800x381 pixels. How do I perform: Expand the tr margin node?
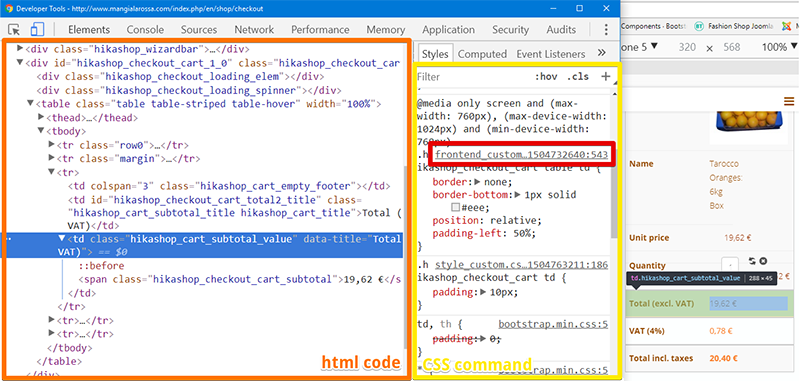(x=52, y=158)
